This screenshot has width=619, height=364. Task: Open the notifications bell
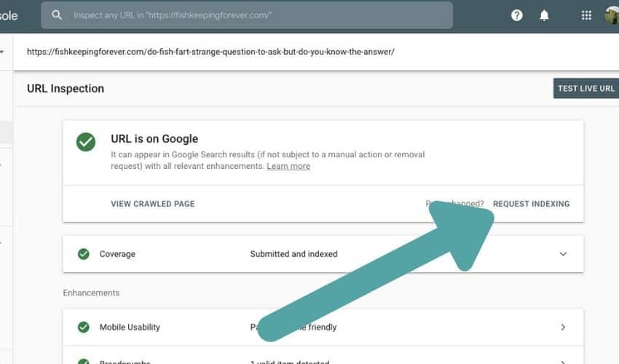pos(544,15)
